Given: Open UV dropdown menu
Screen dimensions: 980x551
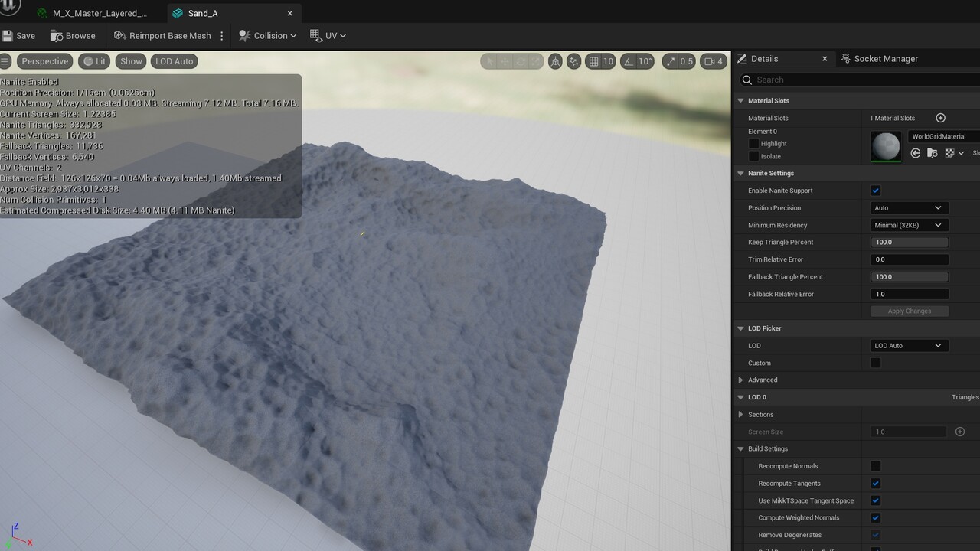Looking at the screenshot, I should [328, 35].
